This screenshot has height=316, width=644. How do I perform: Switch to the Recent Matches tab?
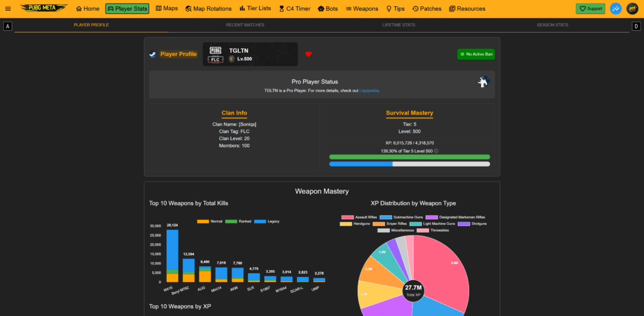pos(245,25)
